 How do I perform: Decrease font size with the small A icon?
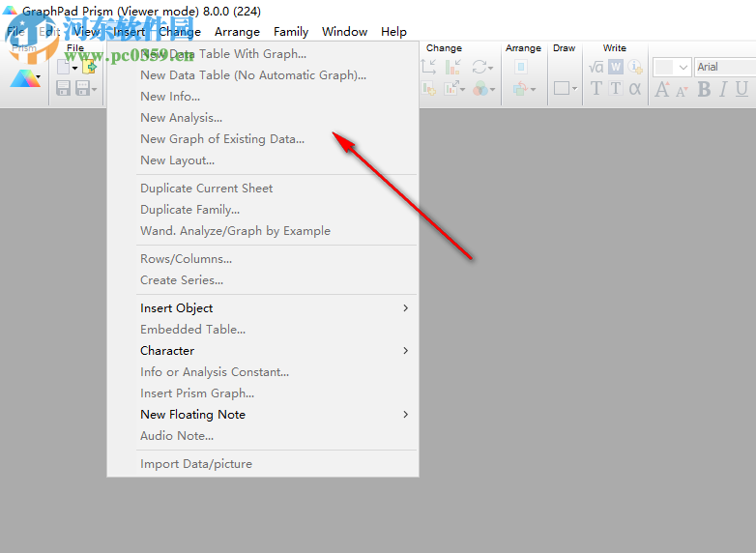point(682,90)
